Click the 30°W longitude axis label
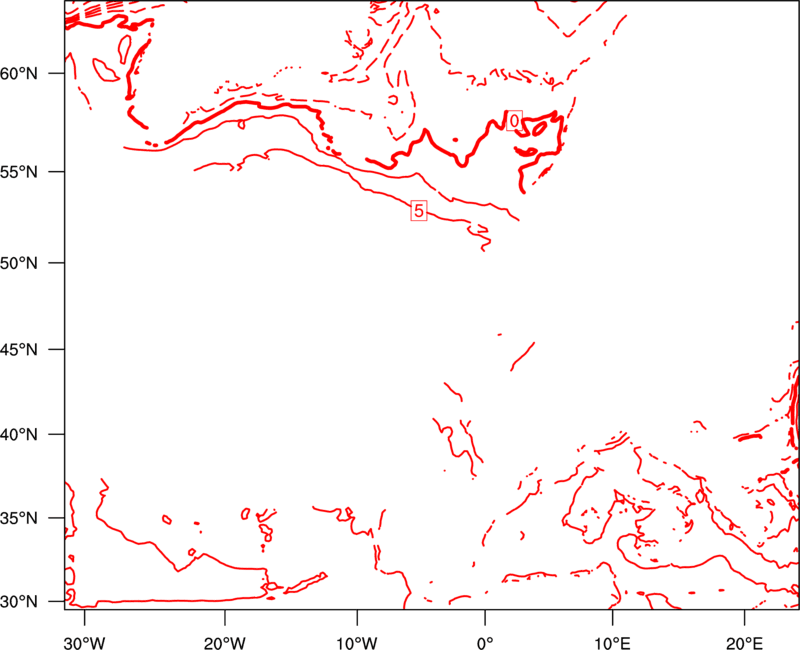 pos(85,643)
